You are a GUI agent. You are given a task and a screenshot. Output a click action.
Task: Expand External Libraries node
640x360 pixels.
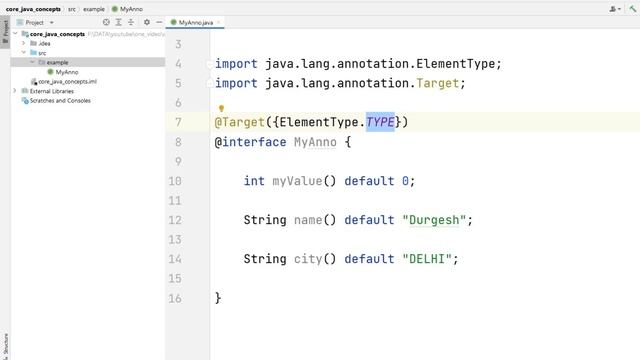tap(15, 91)
